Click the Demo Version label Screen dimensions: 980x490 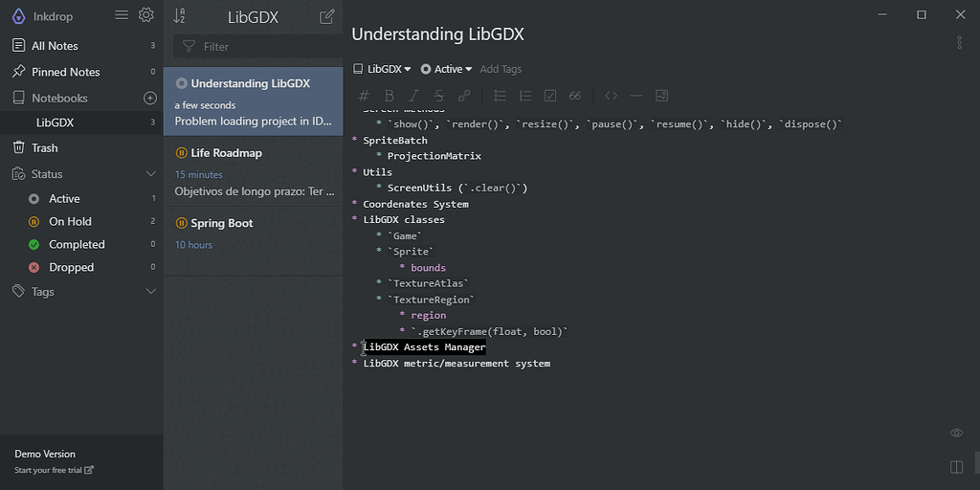[45, 455]
